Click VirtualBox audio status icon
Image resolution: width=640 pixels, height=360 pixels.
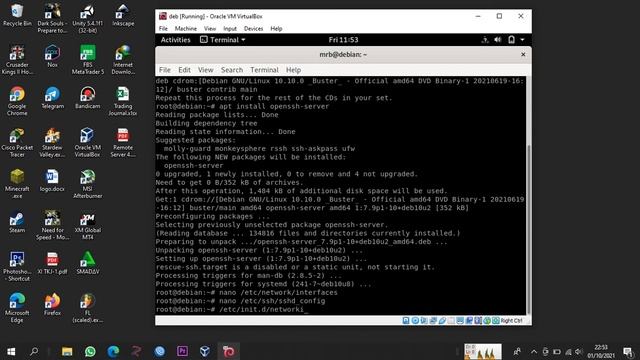424,320
